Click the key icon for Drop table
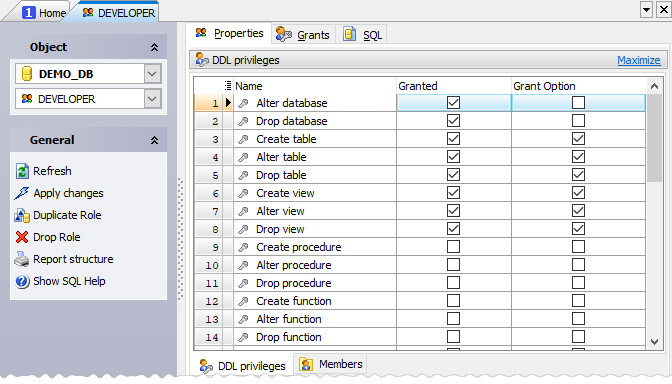Image resolution: width=672 pixels, height=384 pixels. tap(243, 175)
